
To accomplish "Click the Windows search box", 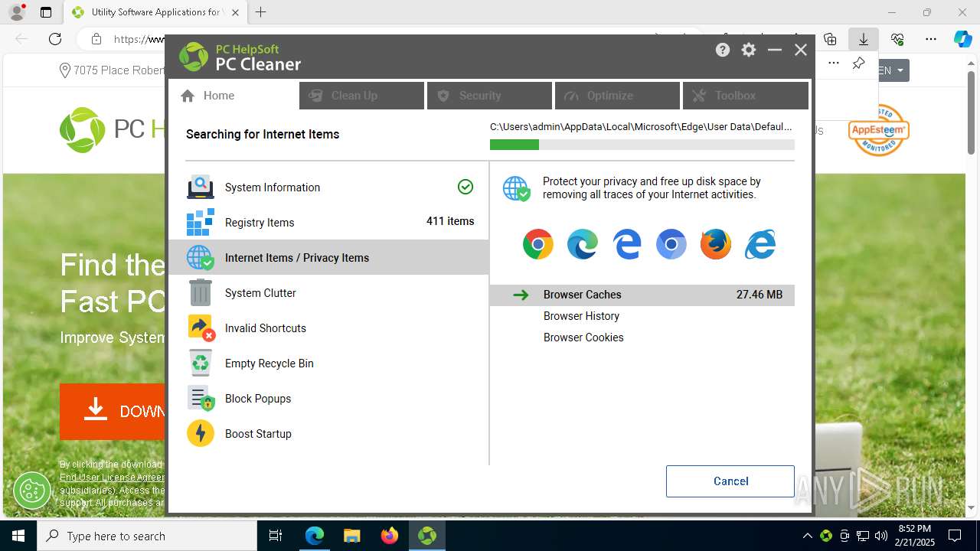I will click(x=147, y=536).
